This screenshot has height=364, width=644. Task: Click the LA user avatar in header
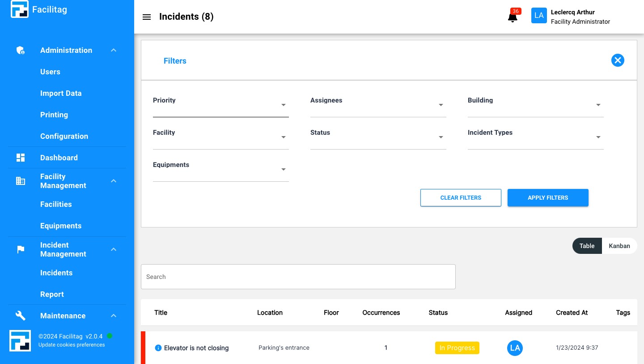pyautogui.click(x=539, y=16)
